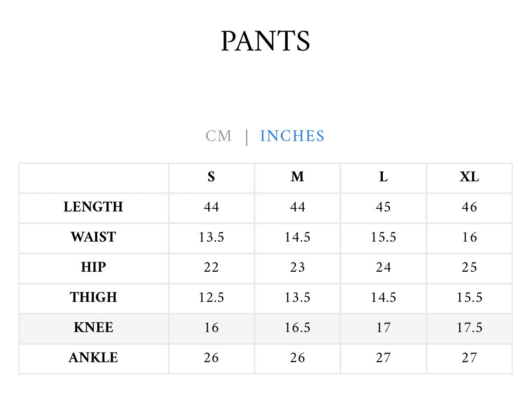Click the ANKLE row label
Viewport: 532px width, 411px height.
(93, 358)
